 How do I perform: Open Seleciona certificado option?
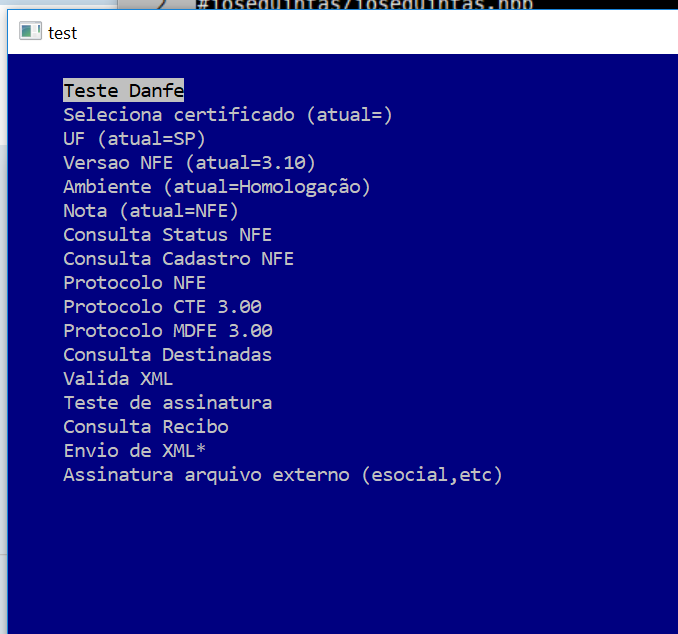click(227, 115)
